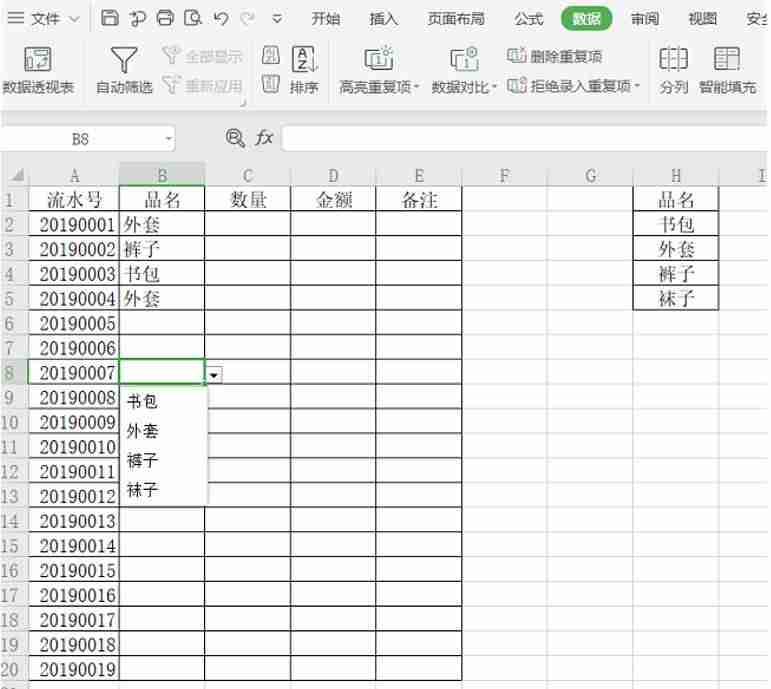Click 删除重复项 button

(x=555, y=56)
